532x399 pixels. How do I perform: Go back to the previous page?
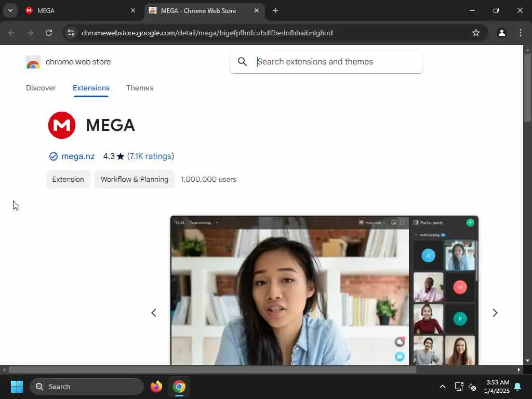[11, 33]
